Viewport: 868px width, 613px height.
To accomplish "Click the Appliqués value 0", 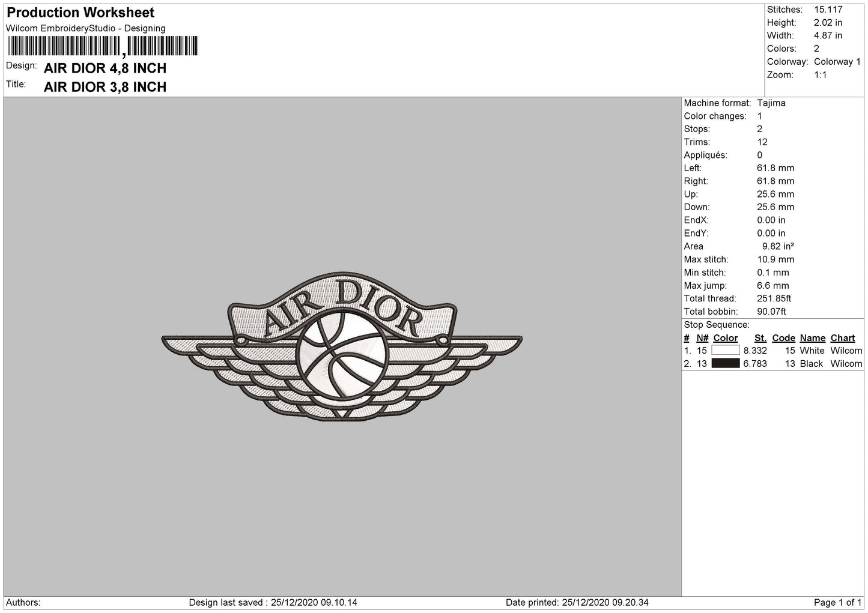I will click(x=760, y=156).
